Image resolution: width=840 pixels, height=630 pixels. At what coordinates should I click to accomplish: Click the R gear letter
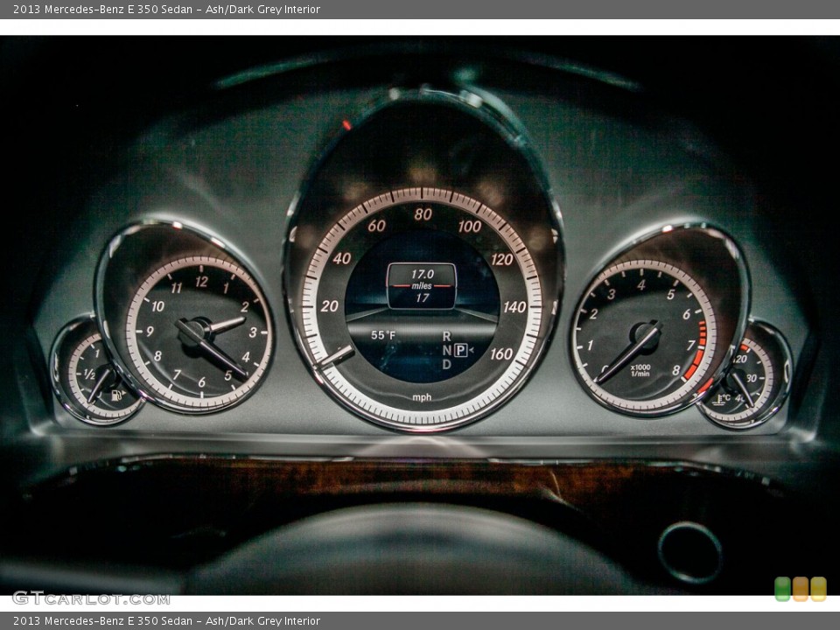(x=446, y=336)
